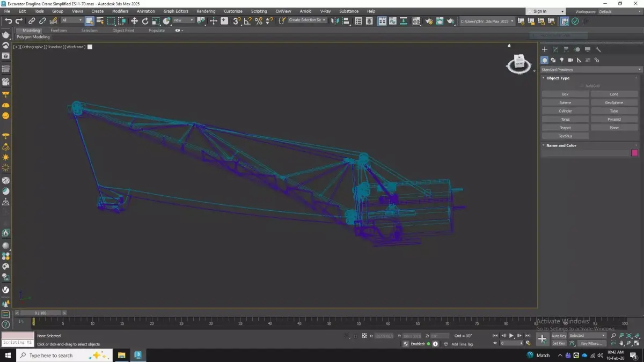Open the Key Mode Selected dropdown
This screenshot has height=362, width=644.
(x=587, y=336)
